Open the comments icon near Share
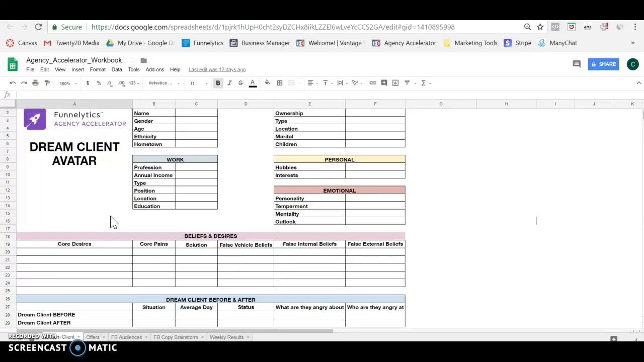This screenshot has width=644, height=362. click(x=577, y=64)
